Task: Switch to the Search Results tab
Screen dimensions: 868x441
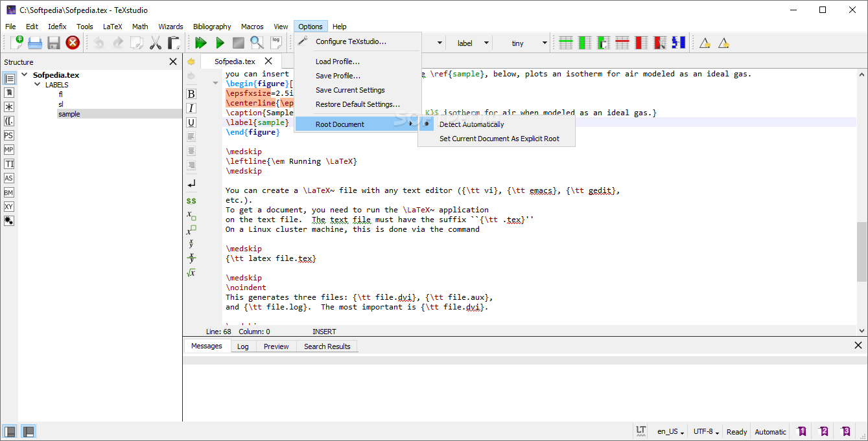Action: click(327, 346)
